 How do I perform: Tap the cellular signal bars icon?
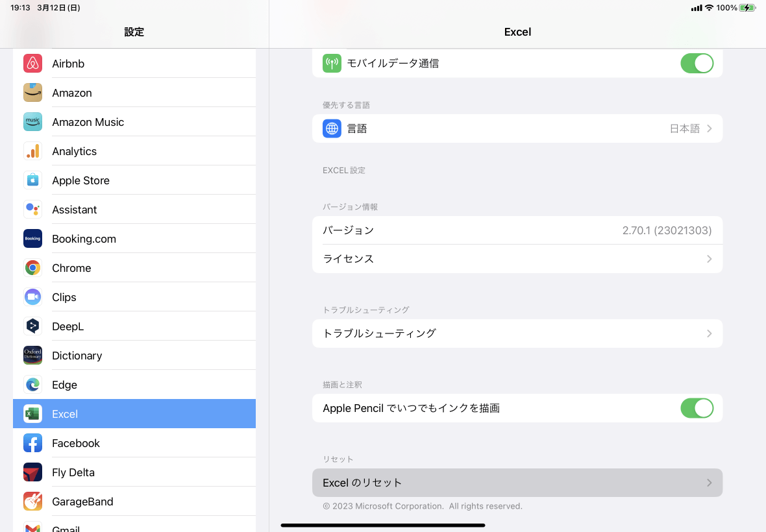coord(697,8)
